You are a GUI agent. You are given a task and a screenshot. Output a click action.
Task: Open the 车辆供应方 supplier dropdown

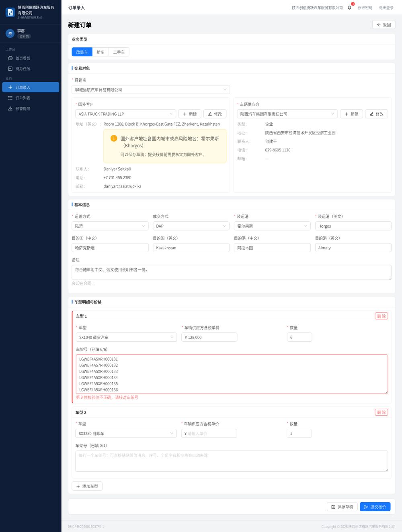[287, 114]
